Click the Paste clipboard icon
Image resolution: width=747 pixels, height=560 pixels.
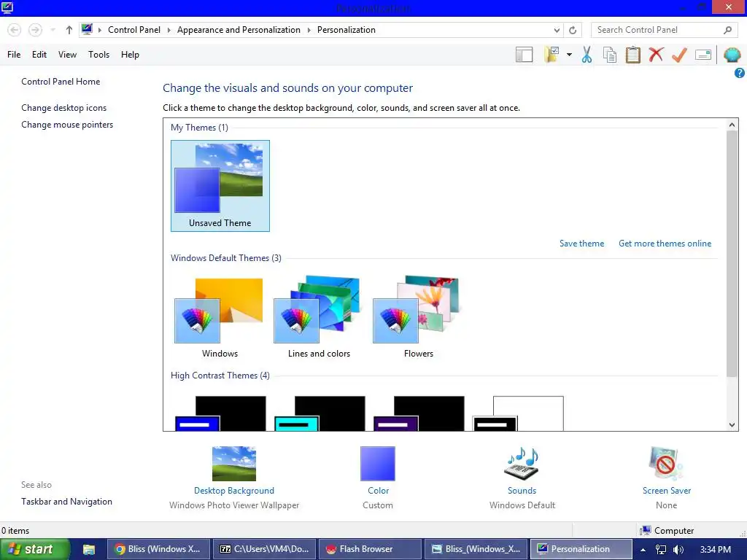(632, 55)
